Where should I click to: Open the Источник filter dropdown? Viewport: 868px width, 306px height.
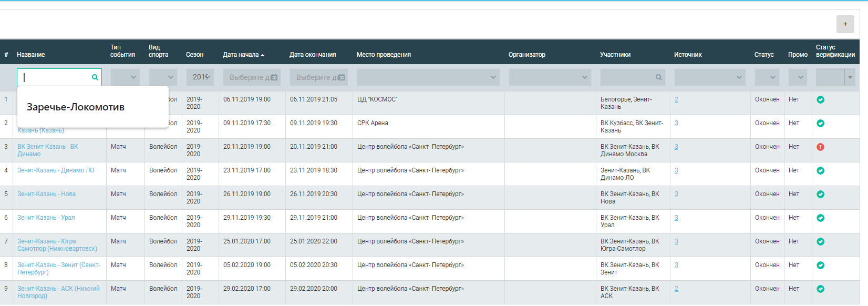(x=710, y=77)
